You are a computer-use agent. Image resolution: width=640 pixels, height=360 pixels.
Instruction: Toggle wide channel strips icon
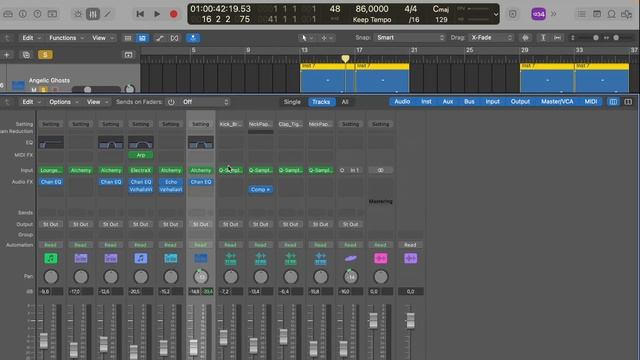[x=628, y=102]
